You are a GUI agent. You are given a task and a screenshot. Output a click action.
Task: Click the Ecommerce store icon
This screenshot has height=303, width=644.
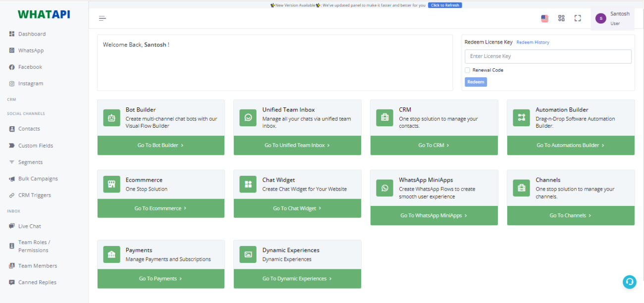[111, 184]
